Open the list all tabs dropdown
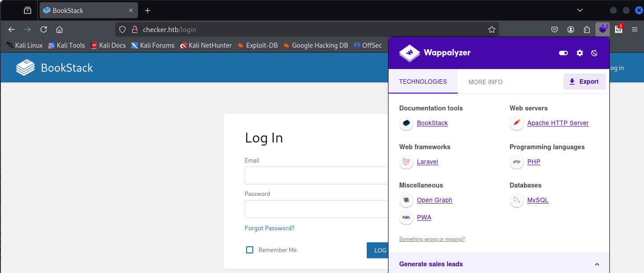644x273 pixels. [x=579, y=10]
